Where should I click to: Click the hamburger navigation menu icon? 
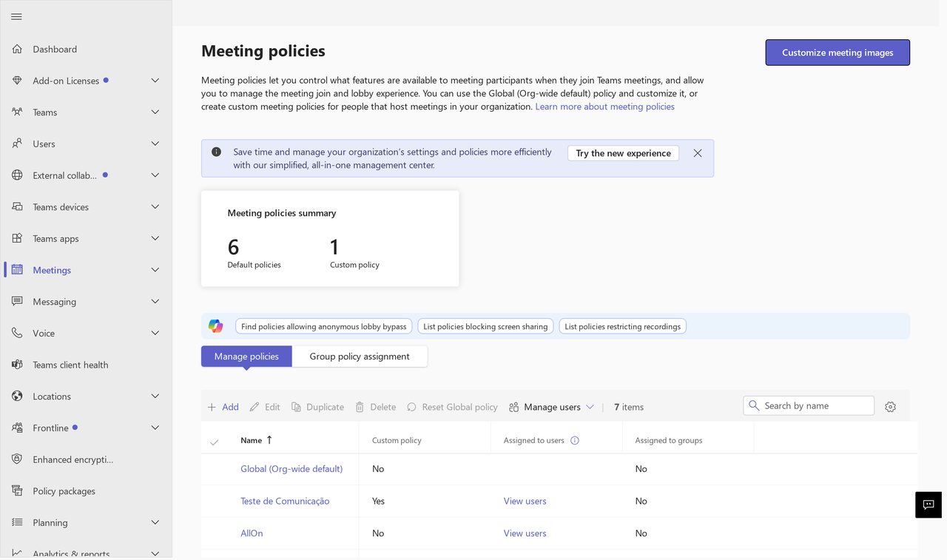pyautogui.click(x=16, y=16)
